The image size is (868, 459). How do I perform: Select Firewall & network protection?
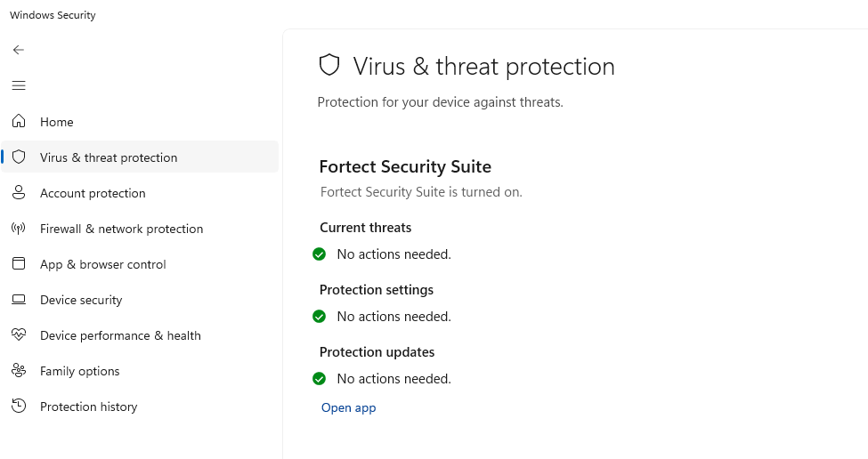click(121, 229)
